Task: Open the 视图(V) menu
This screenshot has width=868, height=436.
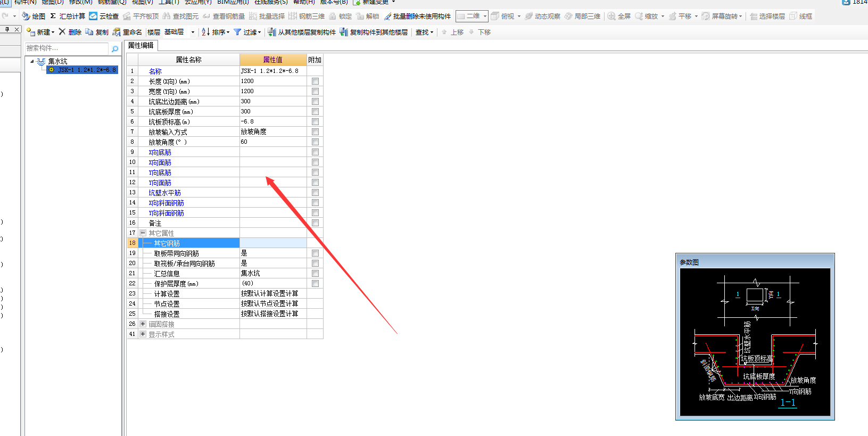Action: click(142, 2)
